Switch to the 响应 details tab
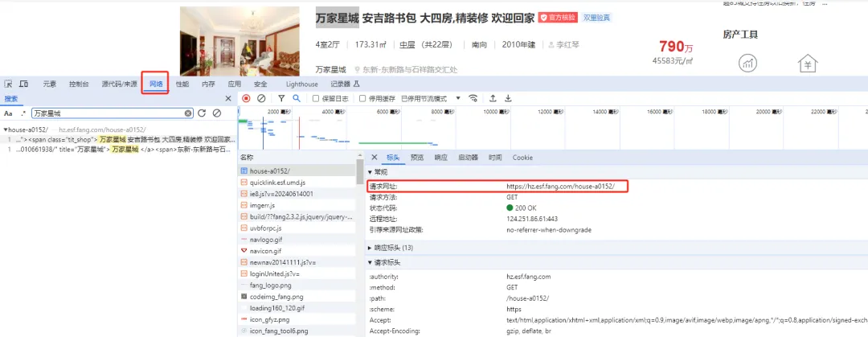Viewport: 868px width, 337px height. (x=440, y=158)
